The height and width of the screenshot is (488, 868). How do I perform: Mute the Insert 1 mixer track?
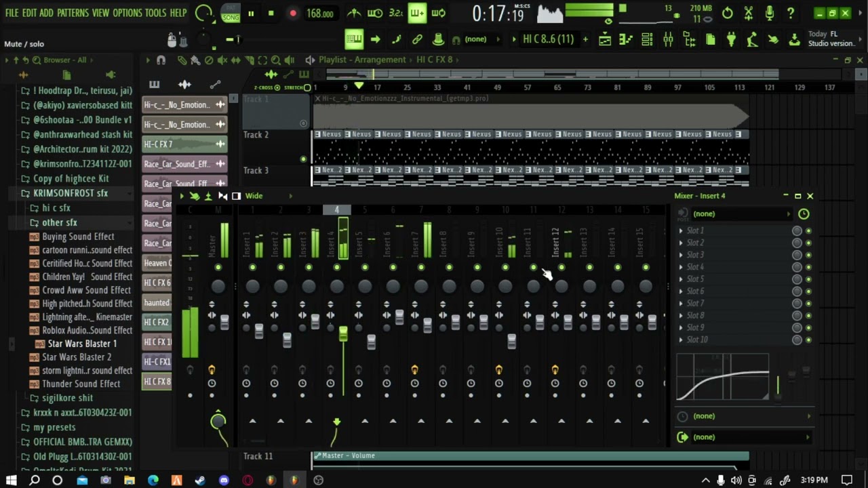coord(253,268)
